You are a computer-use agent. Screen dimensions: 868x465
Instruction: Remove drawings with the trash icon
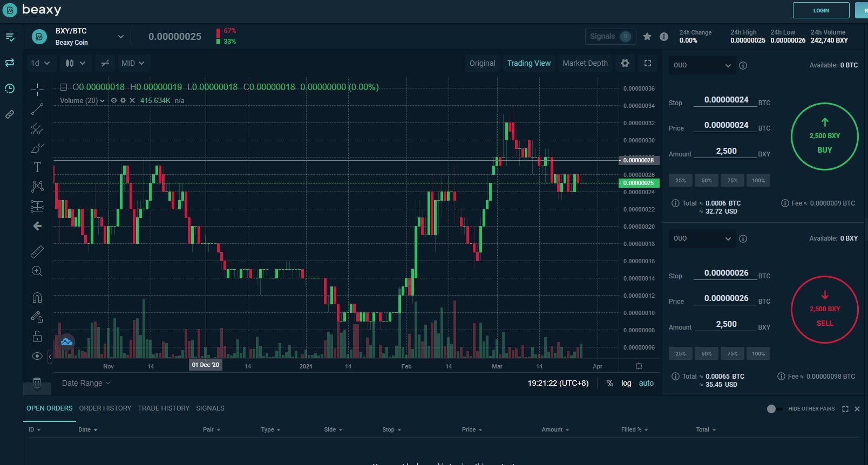[x=37, y=383]
